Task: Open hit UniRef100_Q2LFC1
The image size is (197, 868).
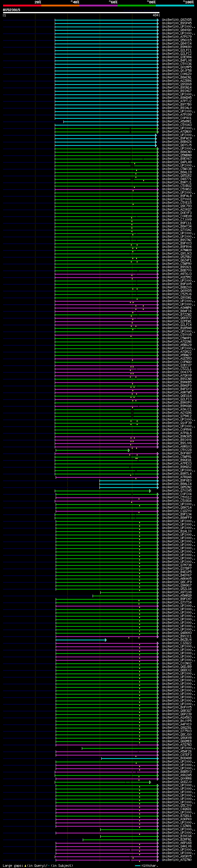Action: point(176,50)
